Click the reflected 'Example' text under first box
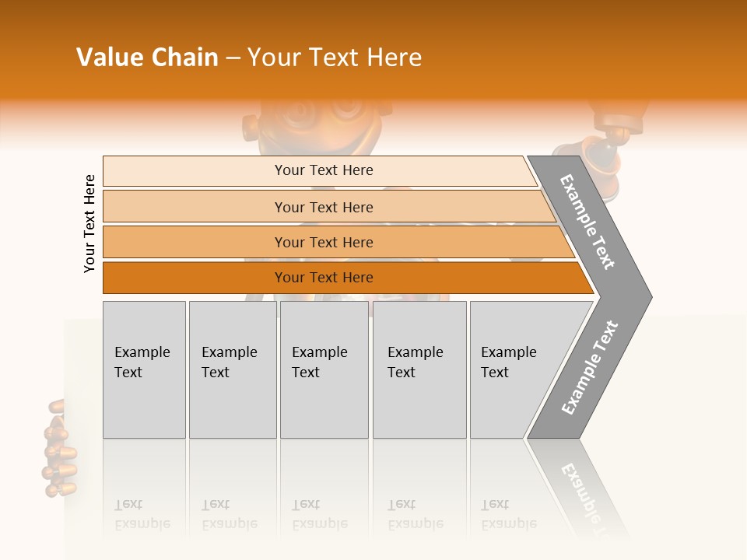 (x=142, y=524)
